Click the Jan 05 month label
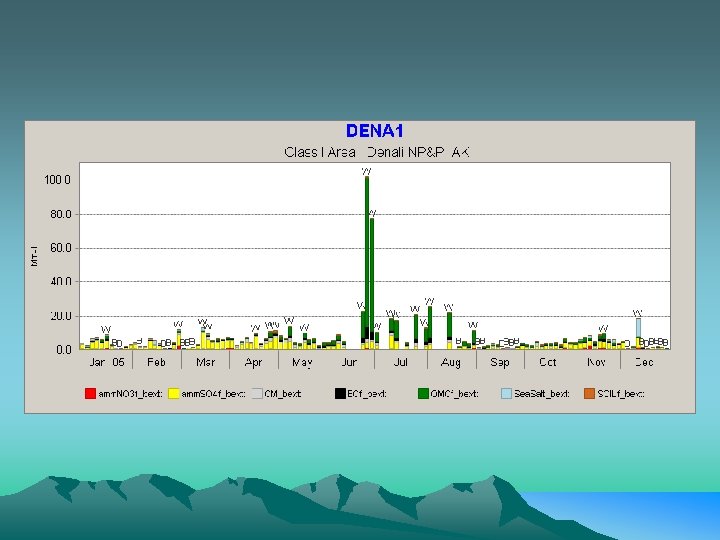Viewport: 720px width, 540px height. [107, 362]
